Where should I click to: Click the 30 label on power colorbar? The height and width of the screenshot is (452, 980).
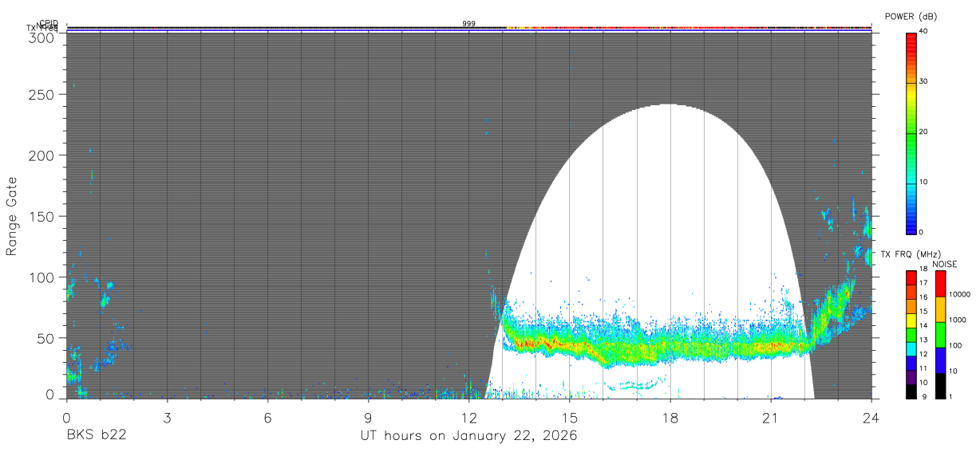(924, 81)
